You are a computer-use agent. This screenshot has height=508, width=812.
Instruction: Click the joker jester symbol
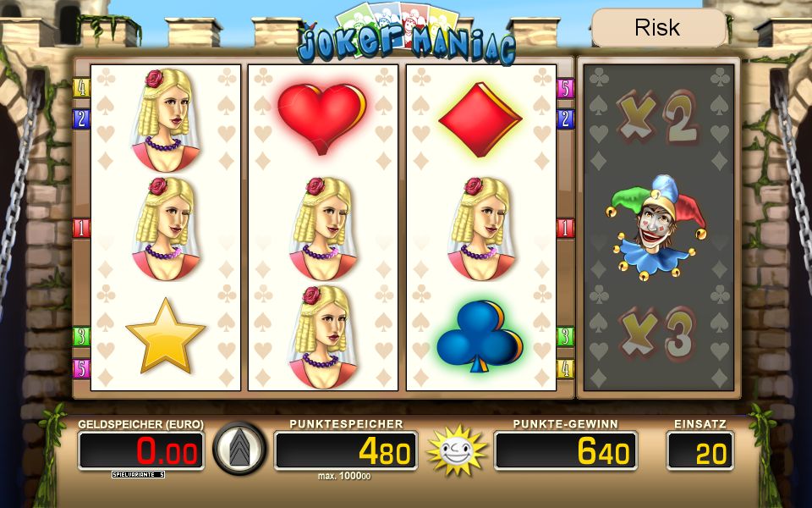[656, 228]
